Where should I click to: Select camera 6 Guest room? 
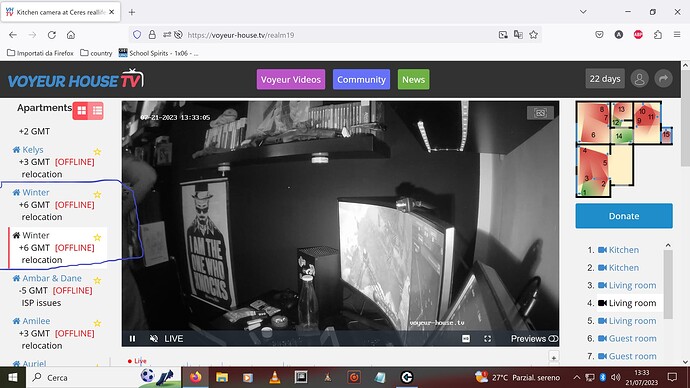point(627,339)
